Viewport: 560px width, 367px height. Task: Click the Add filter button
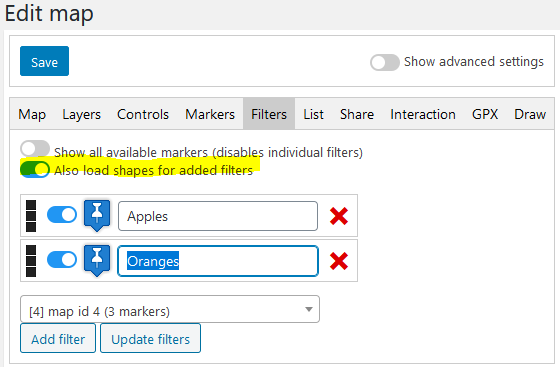[58, 338]
